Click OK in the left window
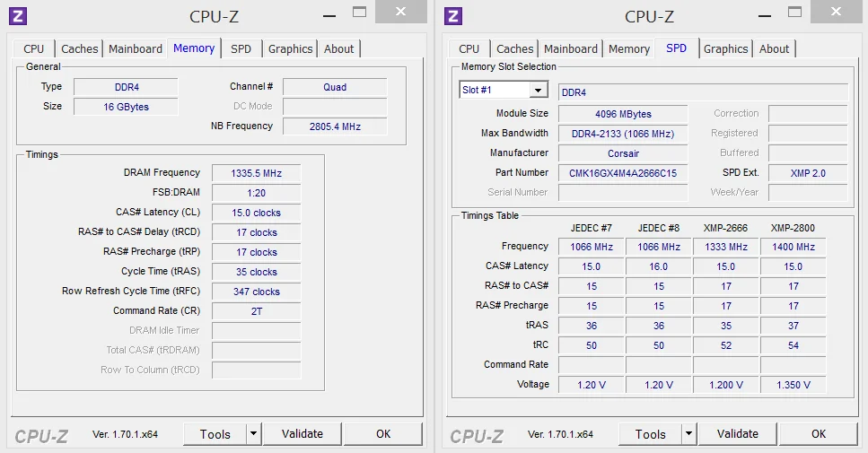The height and width of the screenshot is (453, 868). click(383, 434)
